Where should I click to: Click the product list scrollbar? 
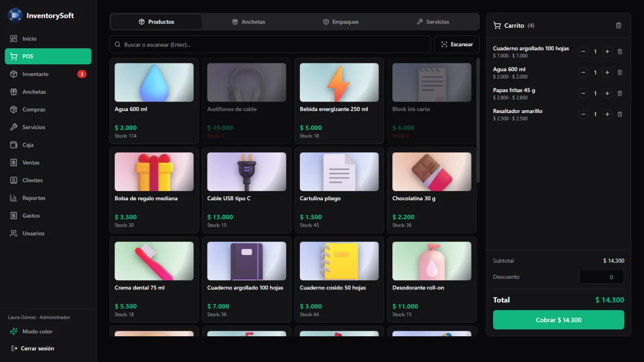coord(478,119)
